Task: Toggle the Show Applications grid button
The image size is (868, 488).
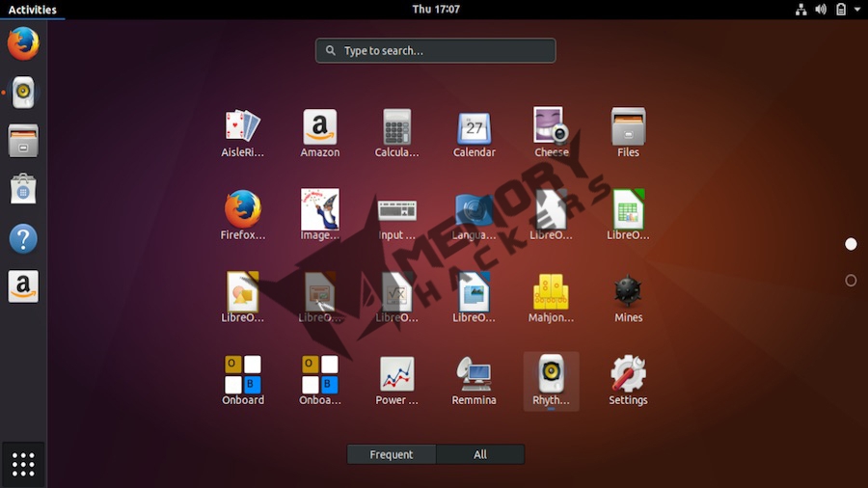Action: click(x=23, y=464)
